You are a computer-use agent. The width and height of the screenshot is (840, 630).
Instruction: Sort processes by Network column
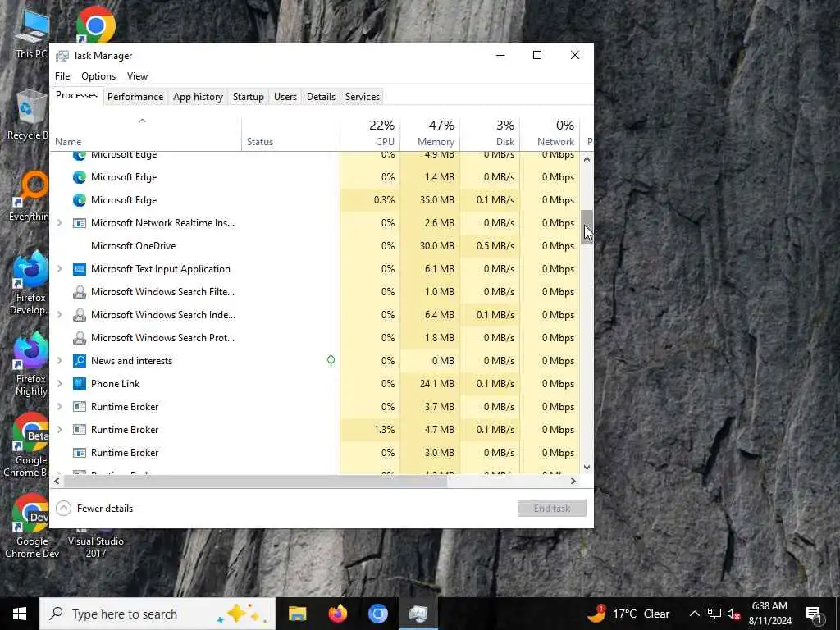(550, 134)
